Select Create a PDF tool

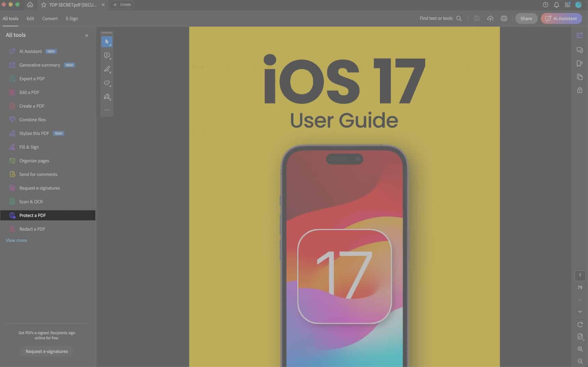pyautogui.click(x=48, y=106)
